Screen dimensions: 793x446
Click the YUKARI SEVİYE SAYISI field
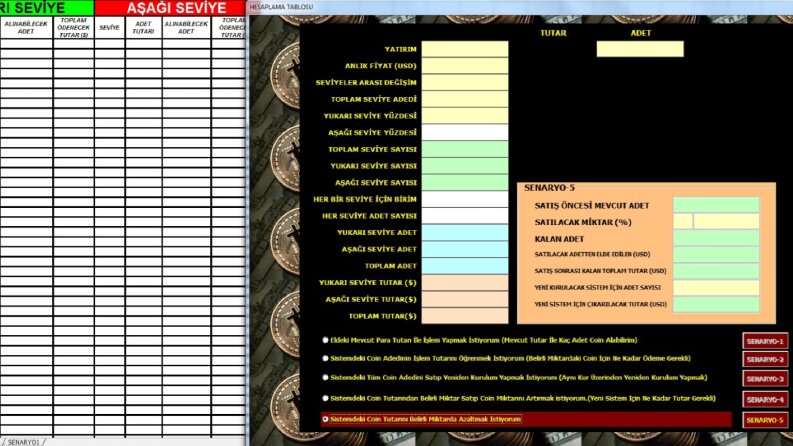click(x=465, y=166)
